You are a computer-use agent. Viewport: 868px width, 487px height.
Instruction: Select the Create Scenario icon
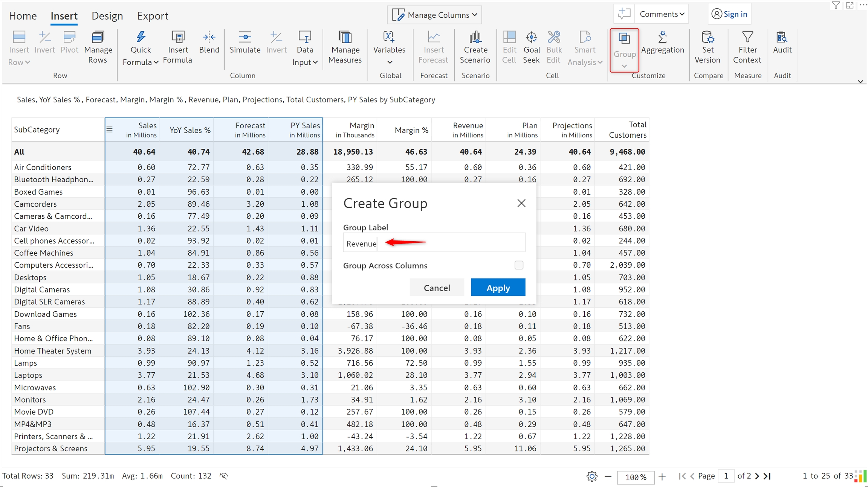(x=475, y=37)
